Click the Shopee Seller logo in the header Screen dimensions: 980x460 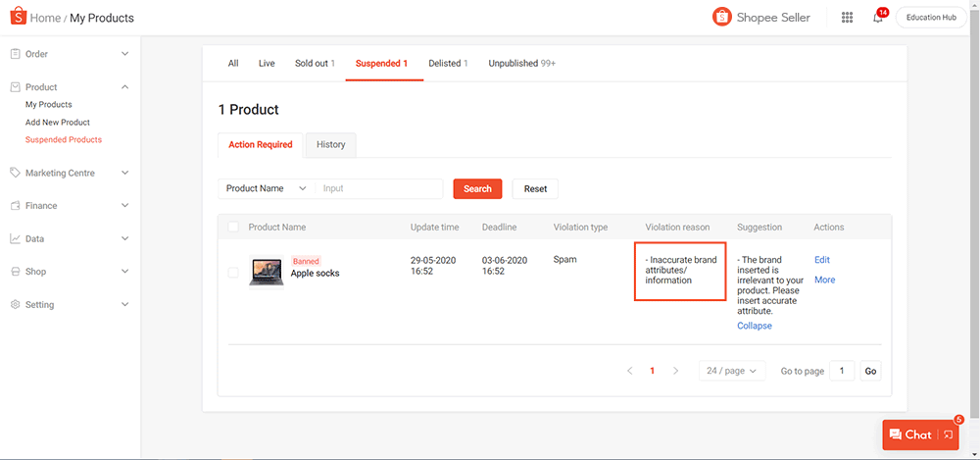pyautogui.click(x=760, y=18)
